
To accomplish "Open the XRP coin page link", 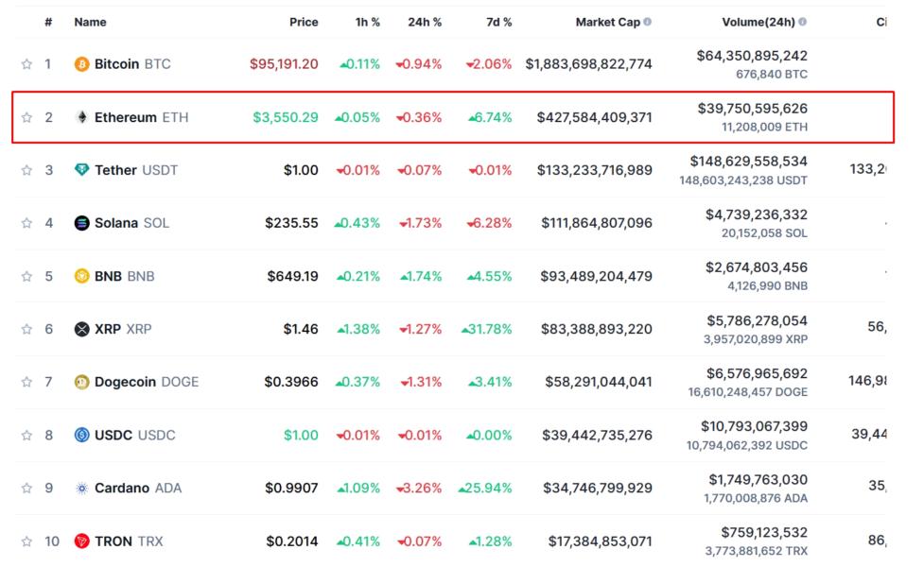I will pyautogui.click(x=123, y=329).
